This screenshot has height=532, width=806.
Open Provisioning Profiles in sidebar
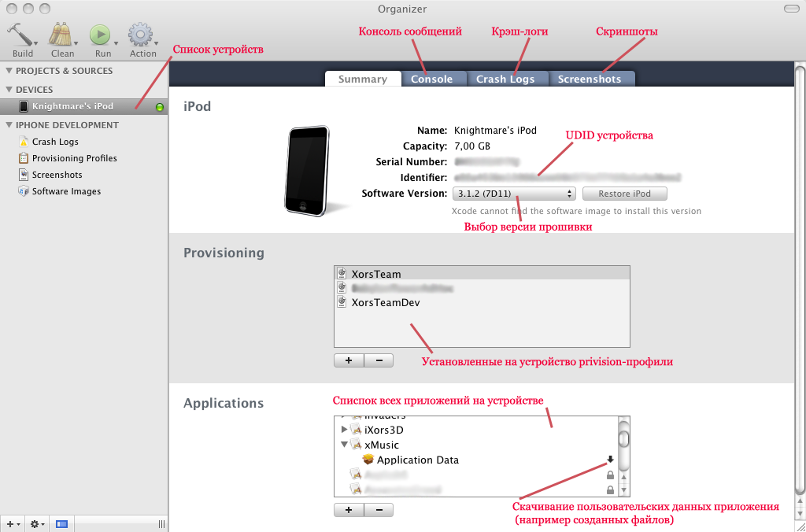pyautogui.click(x=75, y=158)
